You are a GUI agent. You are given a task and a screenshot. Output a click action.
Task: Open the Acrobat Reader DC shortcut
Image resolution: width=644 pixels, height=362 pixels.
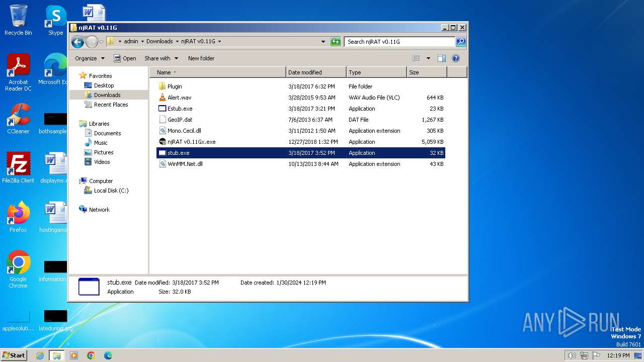(18, 72)
